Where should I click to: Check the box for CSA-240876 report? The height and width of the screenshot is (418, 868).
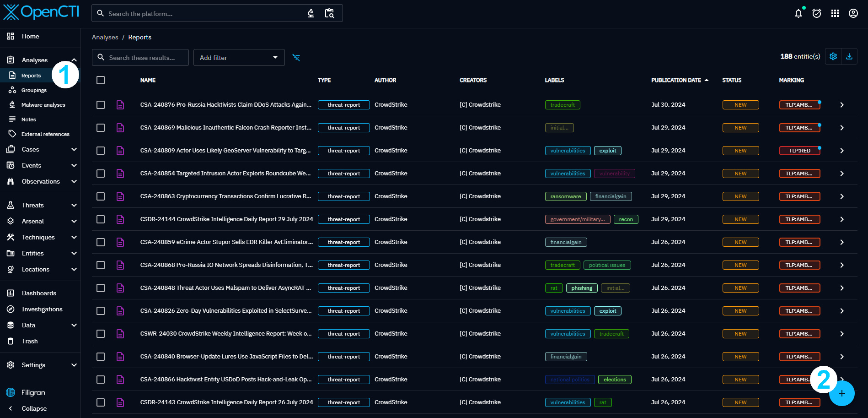click(101, 105)
